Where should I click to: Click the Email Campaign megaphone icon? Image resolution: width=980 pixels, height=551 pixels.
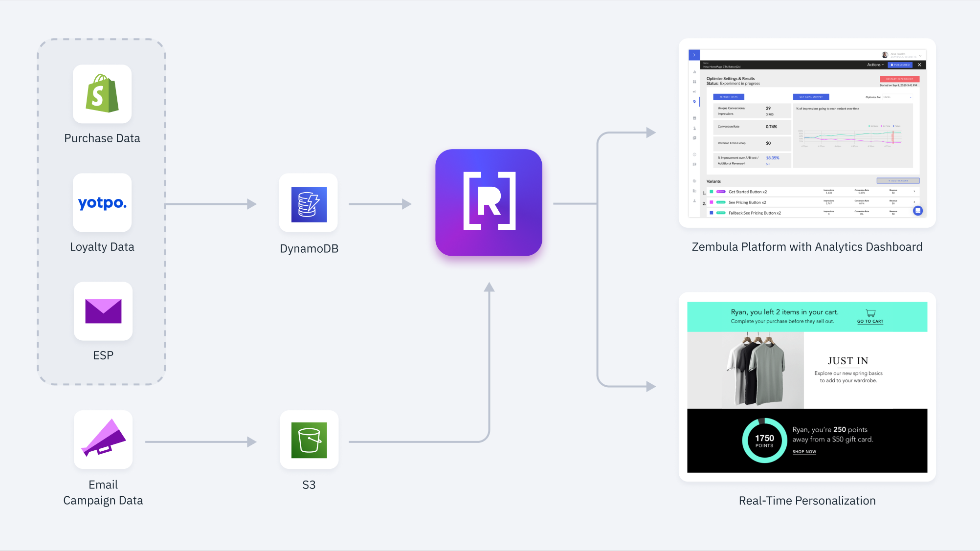click(x=103, y=439)
